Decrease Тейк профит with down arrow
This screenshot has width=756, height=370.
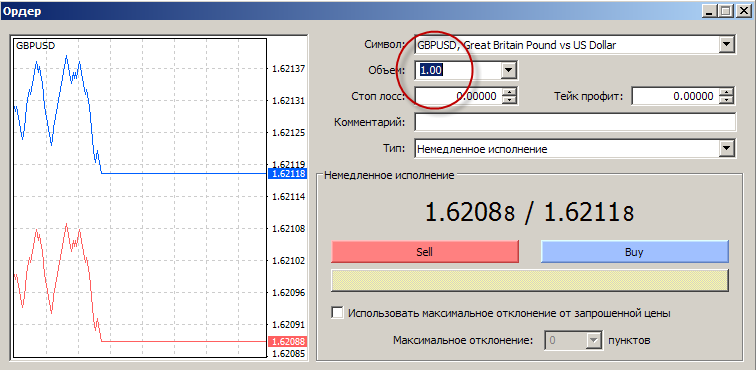[727, 100]
